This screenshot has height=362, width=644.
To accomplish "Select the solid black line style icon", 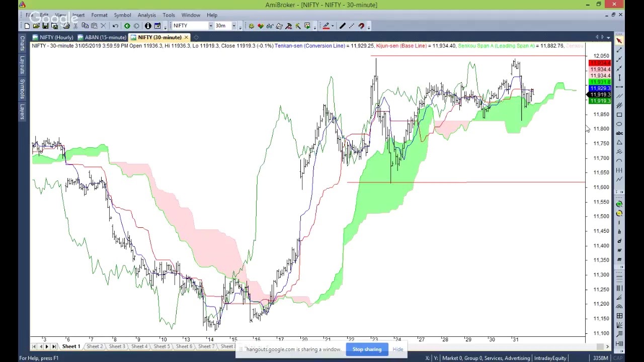I will (x=342, y=26).
